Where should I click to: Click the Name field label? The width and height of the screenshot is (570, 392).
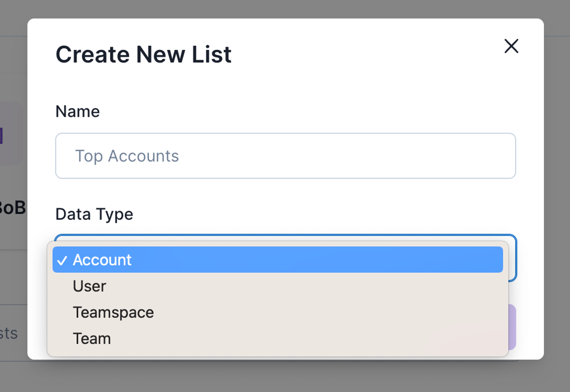(78, 111)
